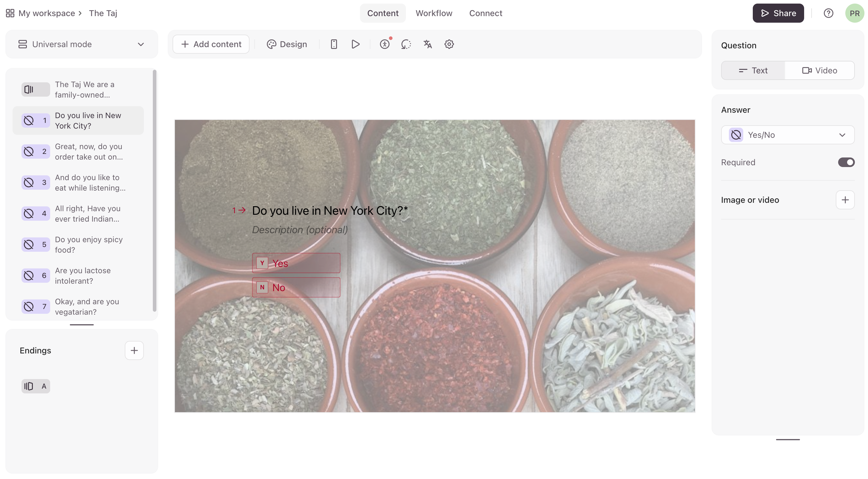The height and width of the screenshot is (479, 868).
Task: Open the translate languages icon
Action: click(x=428, y=44)
